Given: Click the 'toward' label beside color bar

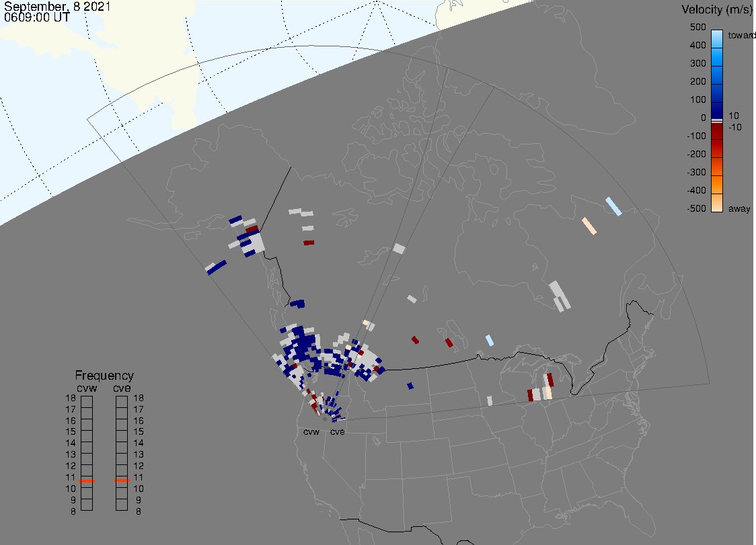Looking at the screenshot, I should [x=743, y=35].
